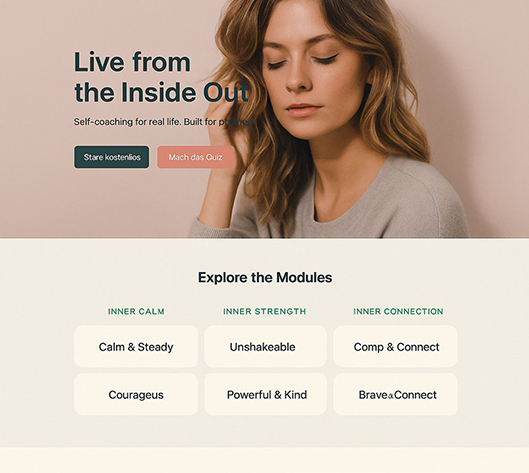The height and width of the screenshot is (473, 529).
Task: Select the Comp & Connect module card
Action: (395, 346)
